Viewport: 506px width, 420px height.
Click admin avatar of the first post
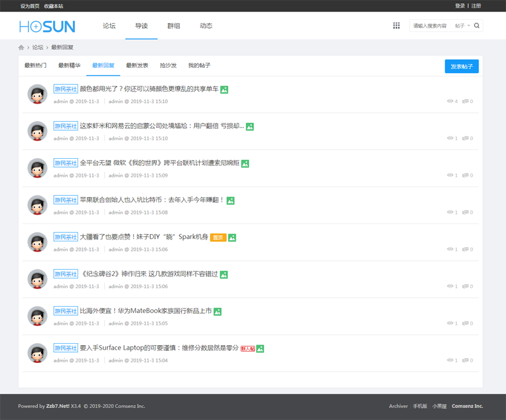(x=38, y=94)
